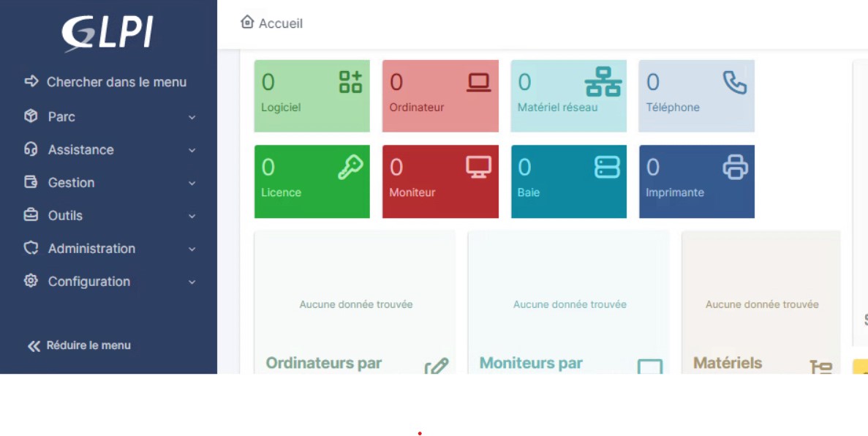The width and height of the screenshot is (868, 436).
Task: Click Réduire le menu to collapse sidebar
Action: click(x=79, y=345)
